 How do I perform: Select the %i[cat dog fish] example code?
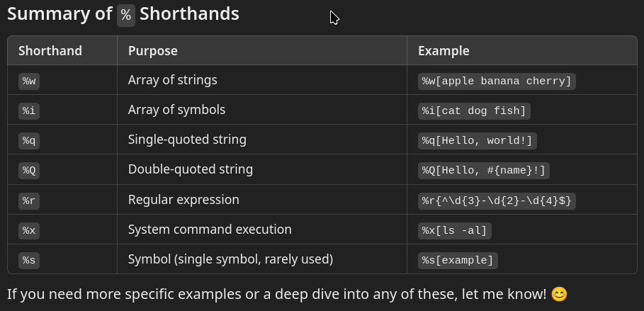(x=474, y=111)
